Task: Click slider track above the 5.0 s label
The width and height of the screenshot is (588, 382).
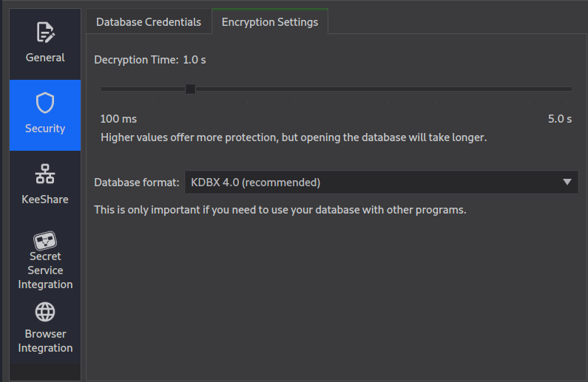Action: [x=559, y=89]
